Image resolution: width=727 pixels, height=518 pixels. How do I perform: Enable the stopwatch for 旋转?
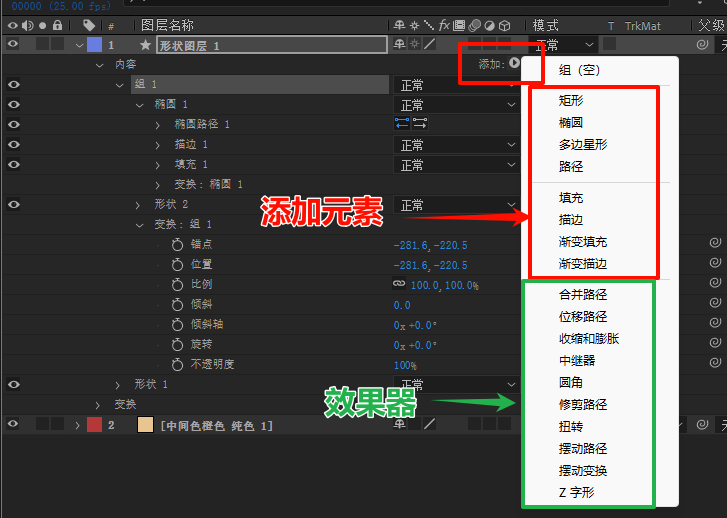177,344
